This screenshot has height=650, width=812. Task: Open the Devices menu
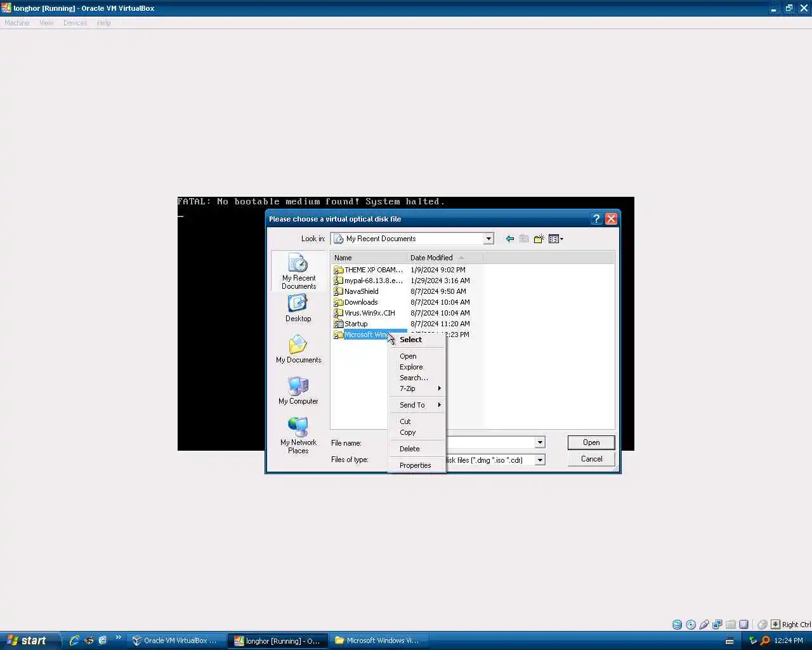[75, 23]
